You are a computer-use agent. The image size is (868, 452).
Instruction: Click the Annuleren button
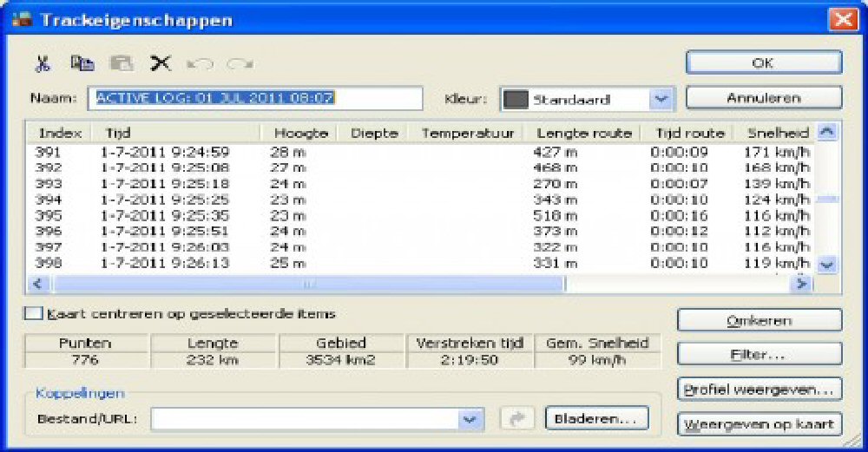click(763, 98)
